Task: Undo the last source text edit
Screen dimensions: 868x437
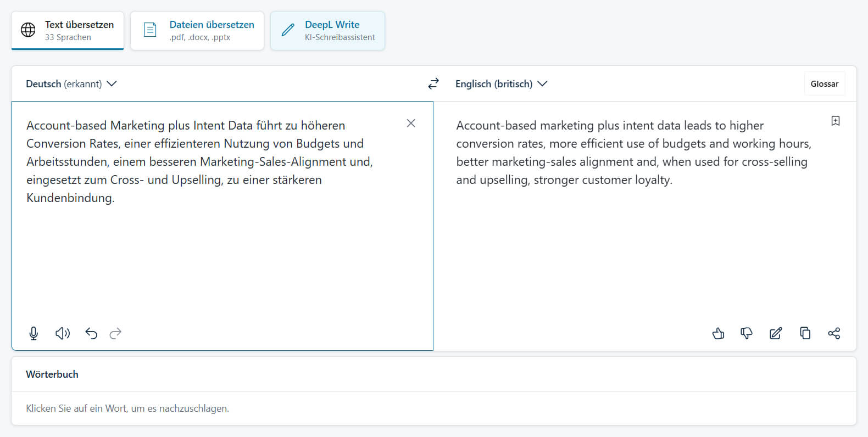Action: coord(91,333)
